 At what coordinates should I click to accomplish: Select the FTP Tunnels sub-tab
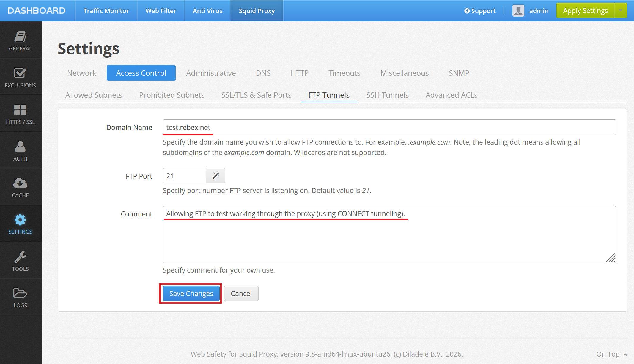pos(329,95)
